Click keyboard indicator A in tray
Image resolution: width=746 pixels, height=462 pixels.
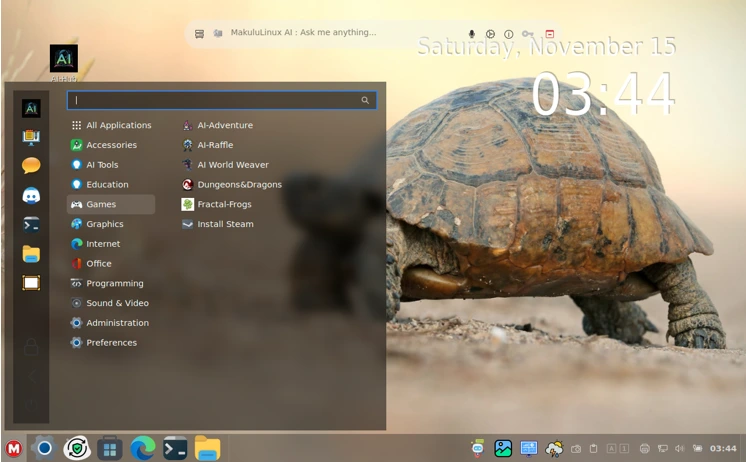[x=611, y=448]
